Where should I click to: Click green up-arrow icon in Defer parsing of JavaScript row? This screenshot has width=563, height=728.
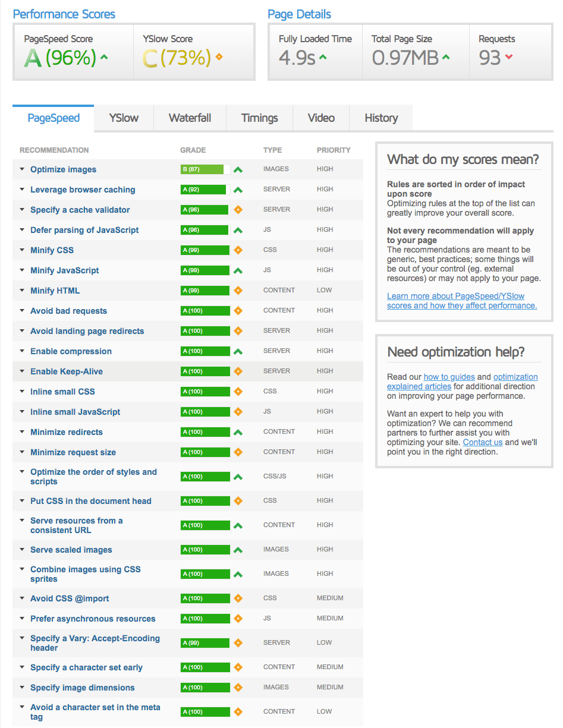pyautogui.click(x=238, y=231)
